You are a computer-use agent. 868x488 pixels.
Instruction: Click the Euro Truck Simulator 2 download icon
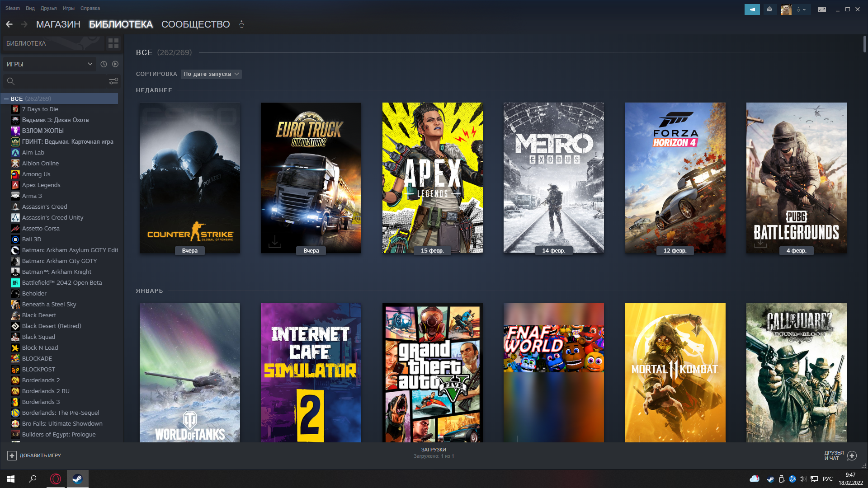275,241
